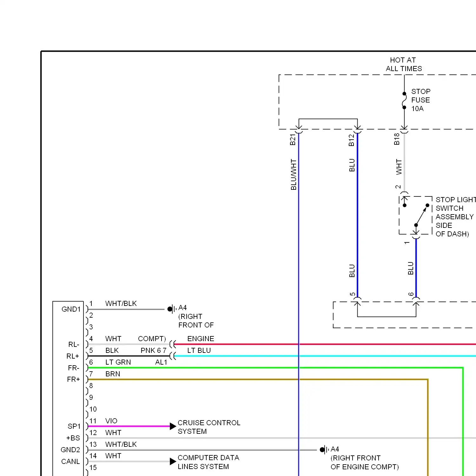476x476 pixels.
Task: Click the magenta VIO wire segment
Action: click(x=129, y=426)
